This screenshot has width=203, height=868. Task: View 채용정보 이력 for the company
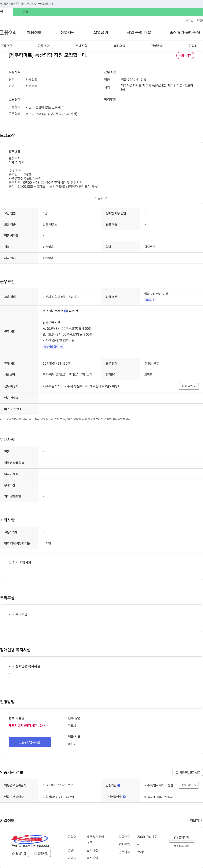[x=181, y=846]
